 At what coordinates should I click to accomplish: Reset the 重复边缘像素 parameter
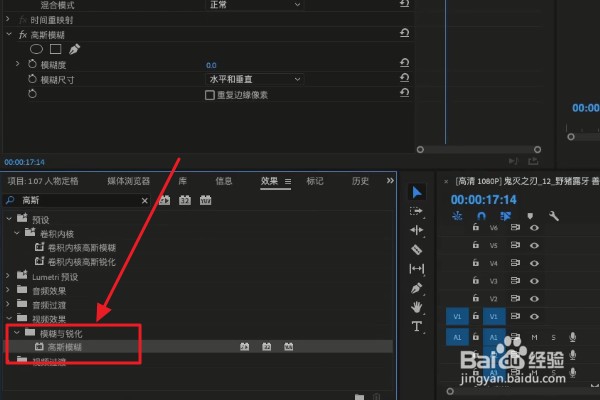(x=404, y=93)
